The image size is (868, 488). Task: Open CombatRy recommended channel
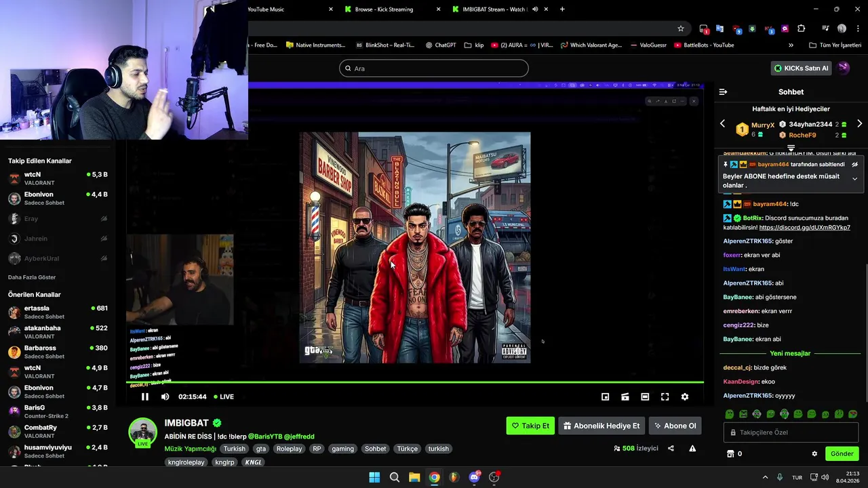tap(58, 431)
